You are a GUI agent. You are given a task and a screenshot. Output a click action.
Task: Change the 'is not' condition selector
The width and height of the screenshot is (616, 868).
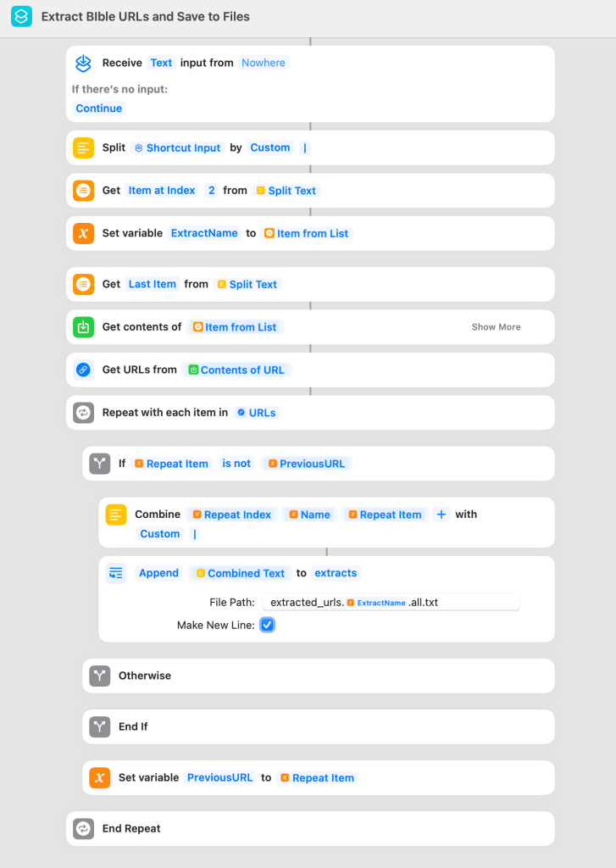pos(236,464)
